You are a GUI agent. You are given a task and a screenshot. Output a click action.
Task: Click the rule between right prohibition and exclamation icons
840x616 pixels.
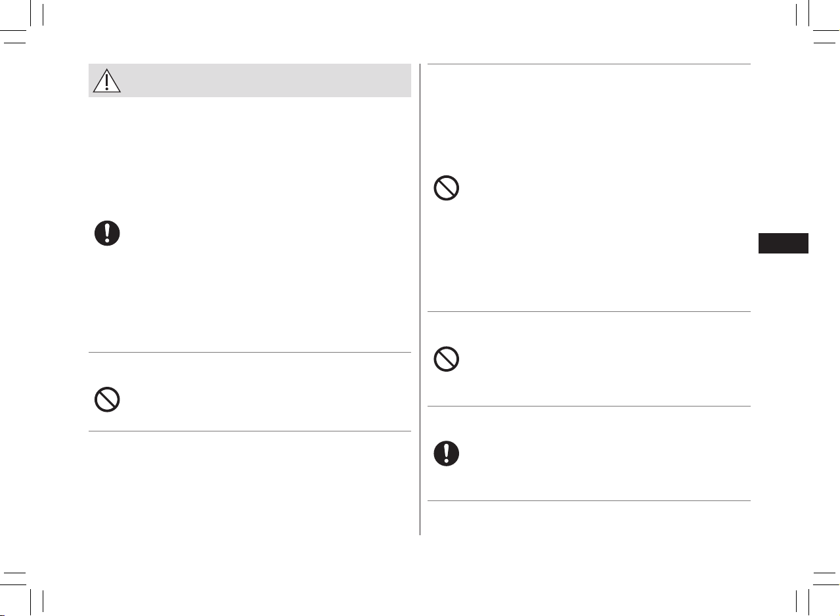589,407
